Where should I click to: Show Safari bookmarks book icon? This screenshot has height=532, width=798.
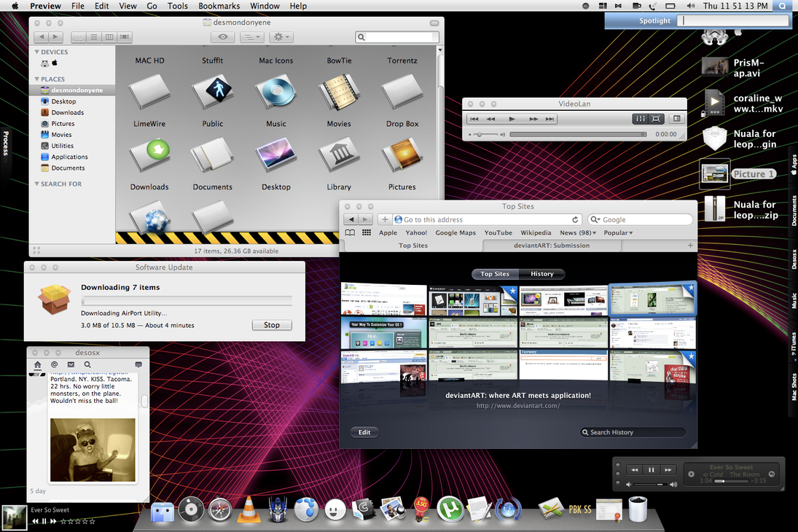pyautogui.click(x=350, y=232)
